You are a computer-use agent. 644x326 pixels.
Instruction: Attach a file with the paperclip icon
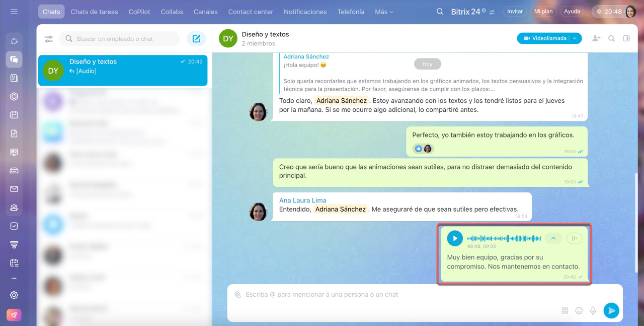[x=237, y=294]
